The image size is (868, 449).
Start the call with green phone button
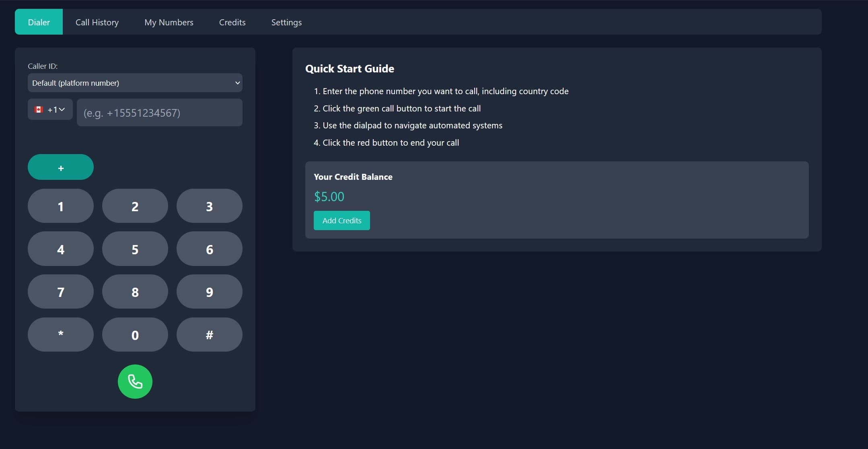click(x=135, y=381)
